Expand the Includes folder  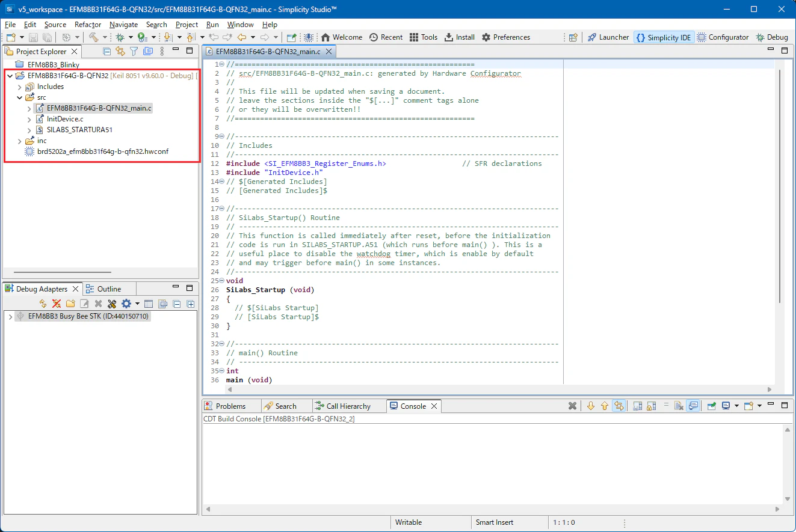[20, 87]
